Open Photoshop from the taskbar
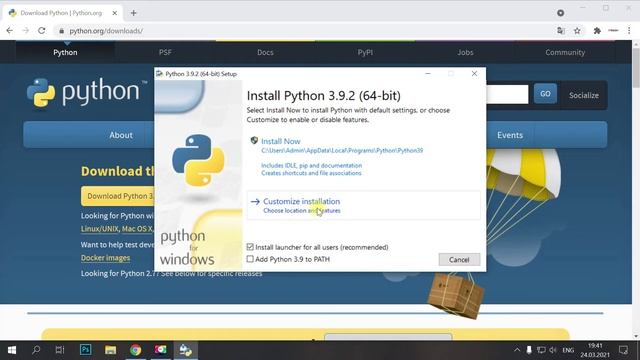 (x=86, y=350)
